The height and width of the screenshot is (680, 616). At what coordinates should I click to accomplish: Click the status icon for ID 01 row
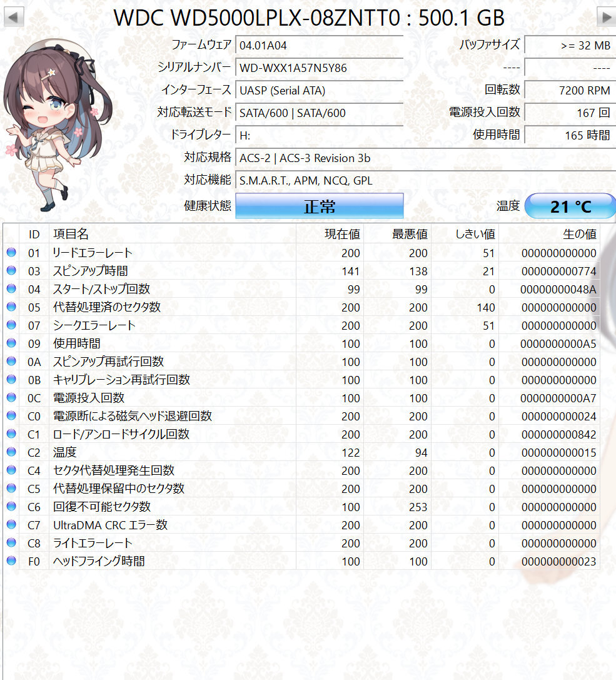tap(11, 252)
